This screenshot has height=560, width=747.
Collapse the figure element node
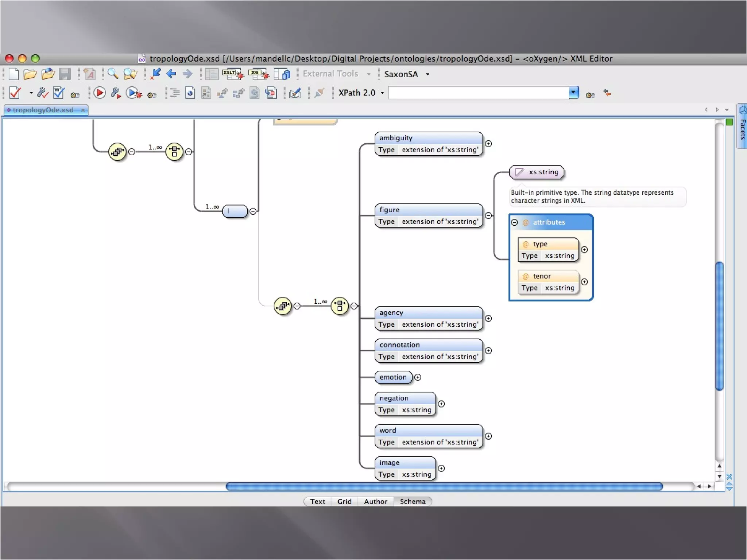click(488, 215)
